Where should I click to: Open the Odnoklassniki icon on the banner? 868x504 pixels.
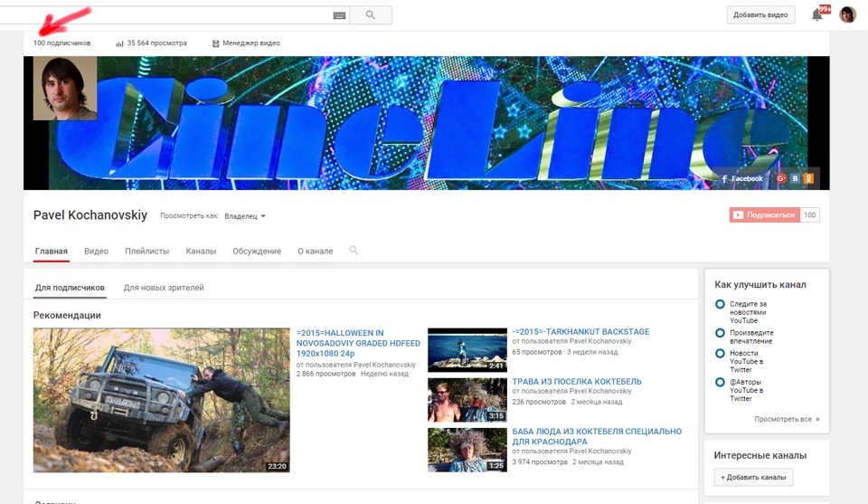coord(808,178)
